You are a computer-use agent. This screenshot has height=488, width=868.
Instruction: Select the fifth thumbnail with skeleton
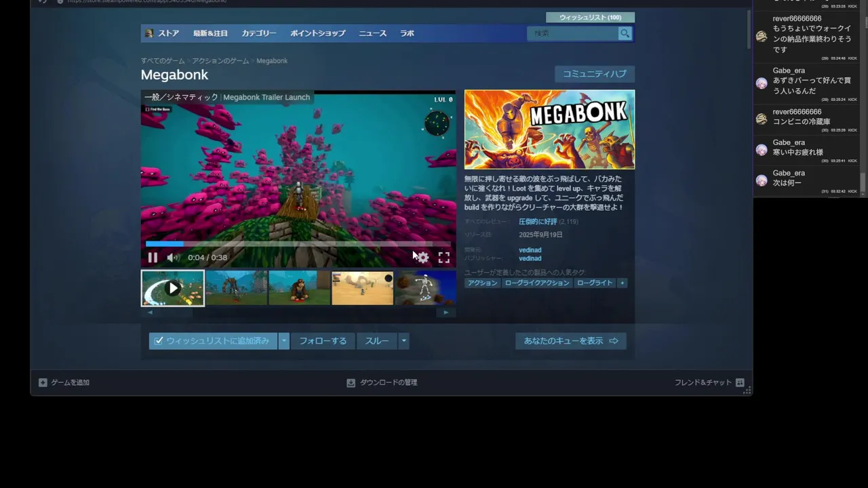tap(425, 288)
